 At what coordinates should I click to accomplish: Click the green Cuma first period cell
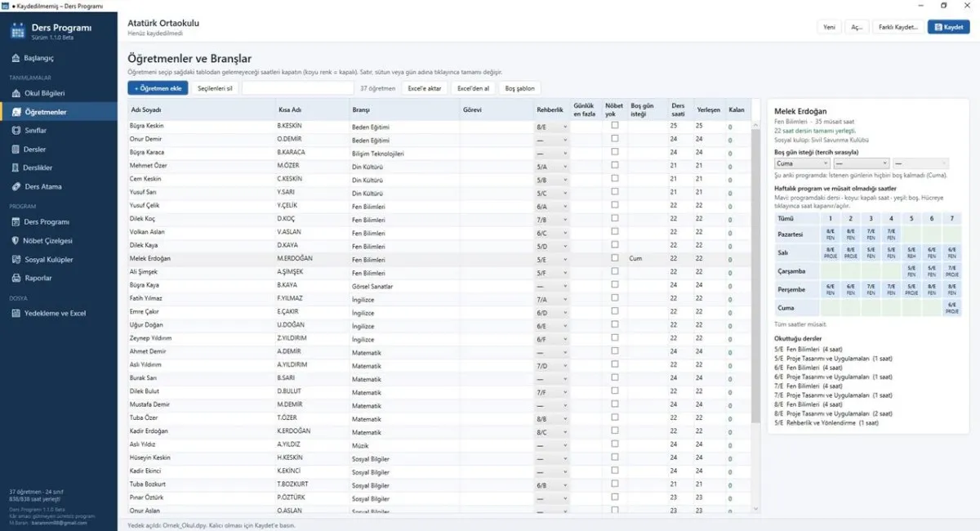830,308
